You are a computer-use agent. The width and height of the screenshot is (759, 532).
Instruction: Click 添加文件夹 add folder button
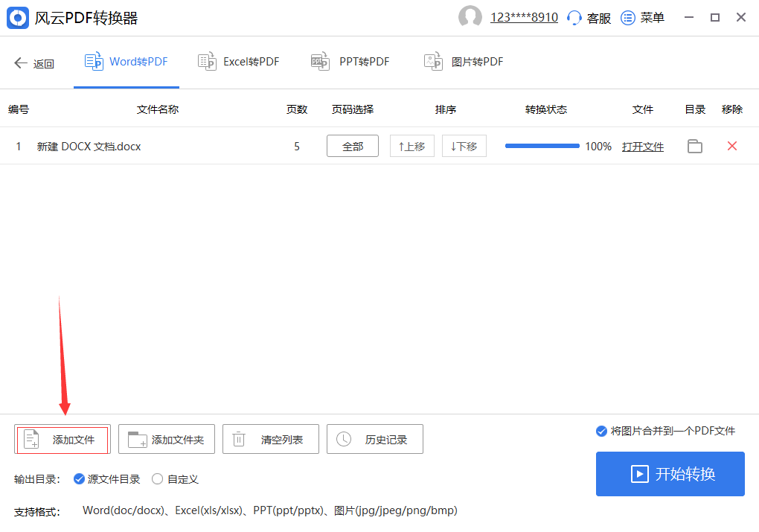tap(167, 440)
